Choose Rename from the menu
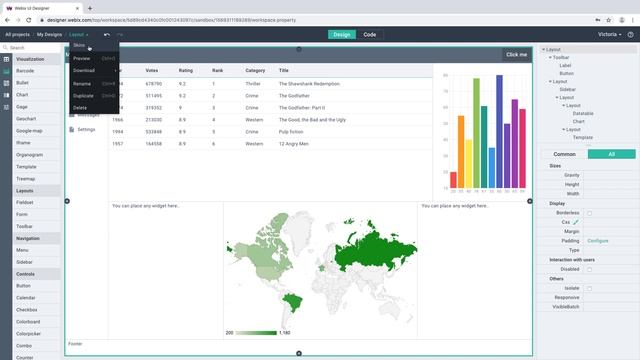Viewport: 640px width, 360px height. coord(94,84)
